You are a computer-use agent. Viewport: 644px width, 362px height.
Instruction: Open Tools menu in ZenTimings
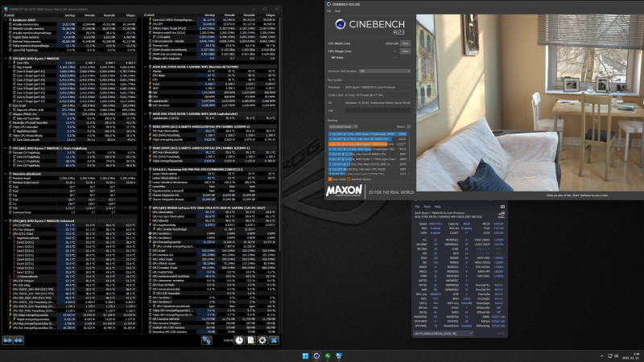coord(427,207)
